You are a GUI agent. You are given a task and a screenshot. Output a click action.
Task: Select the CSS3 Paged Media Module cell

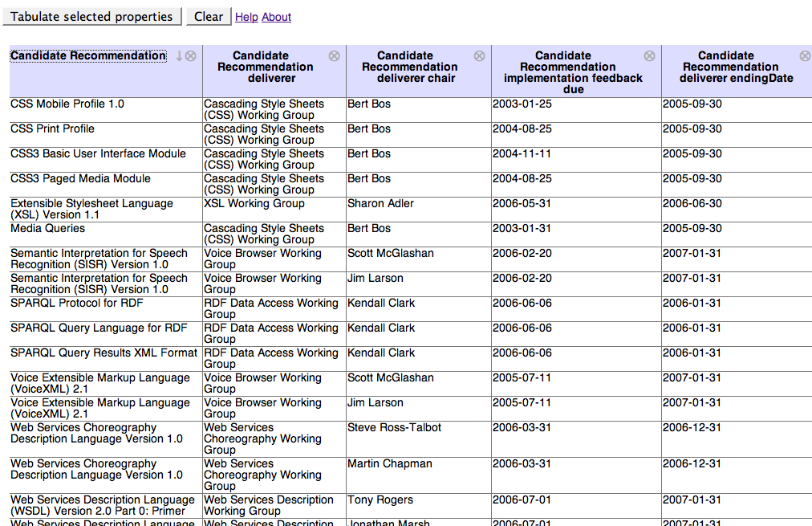pos(80,179)
